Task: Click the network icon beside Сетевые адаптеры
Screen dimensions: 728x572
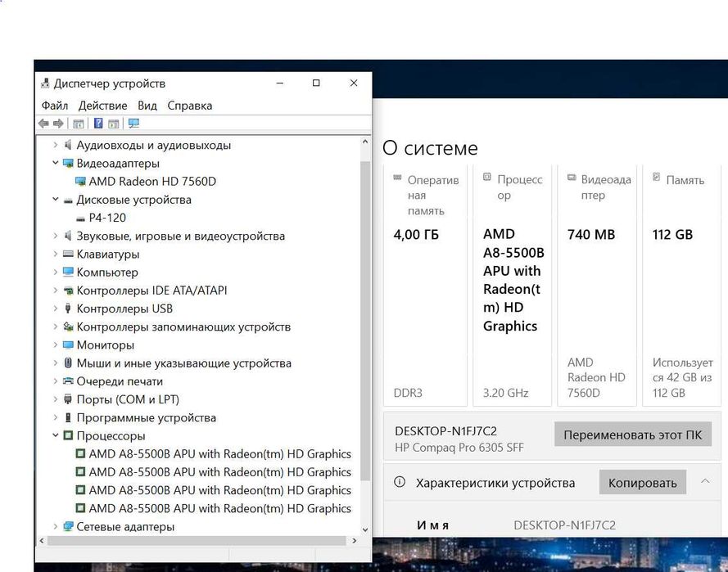Action: 68,526
